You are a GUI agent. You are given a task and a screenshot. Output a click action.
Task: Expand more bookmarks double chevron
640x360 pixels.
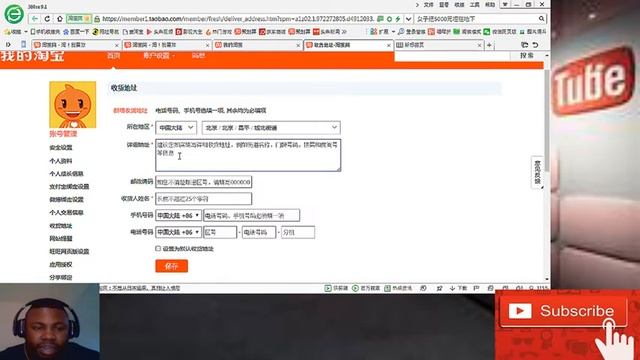pyautogui.click(x=344, y=31)
